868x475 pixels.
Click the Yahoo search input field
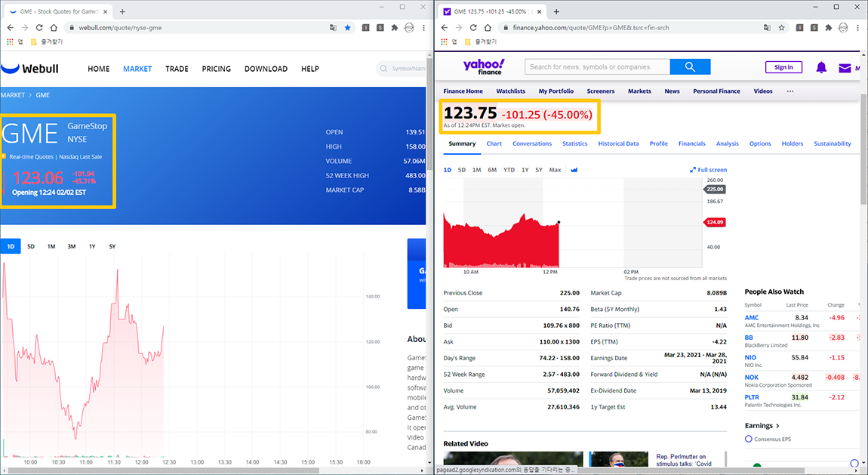(x=597, y=67)
